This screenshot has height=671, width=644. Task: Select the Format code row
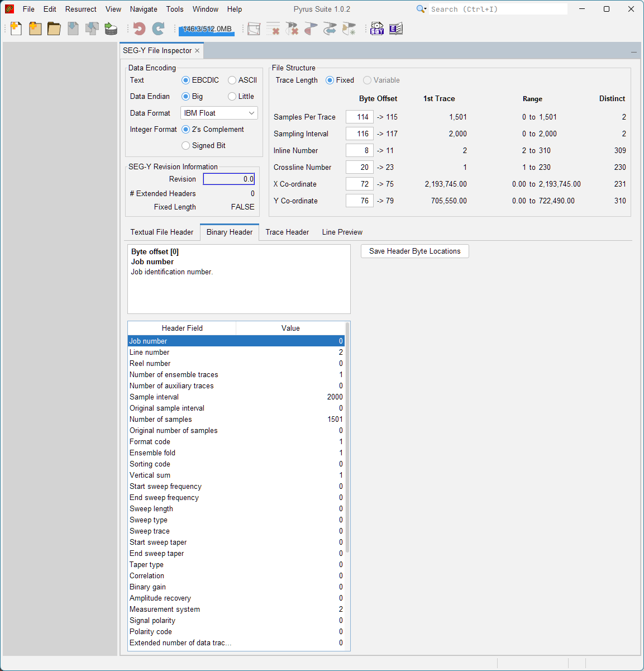point(236,441)
